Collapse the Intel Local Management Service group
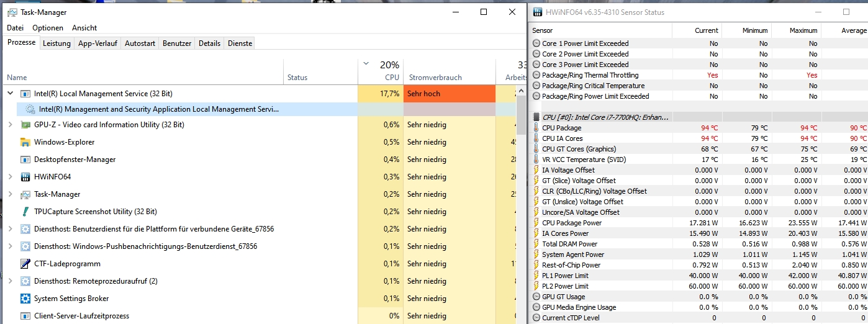 point(10,94)
